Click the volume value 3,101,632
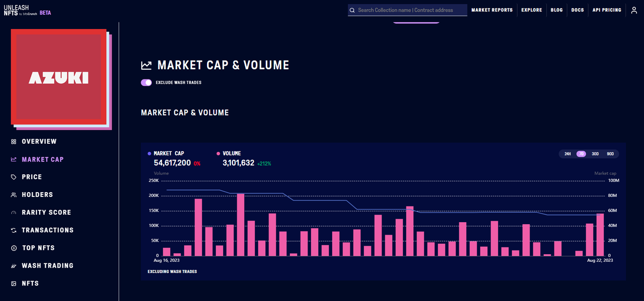The height and width of the screenshot is (301, 644). click(238, 163)
